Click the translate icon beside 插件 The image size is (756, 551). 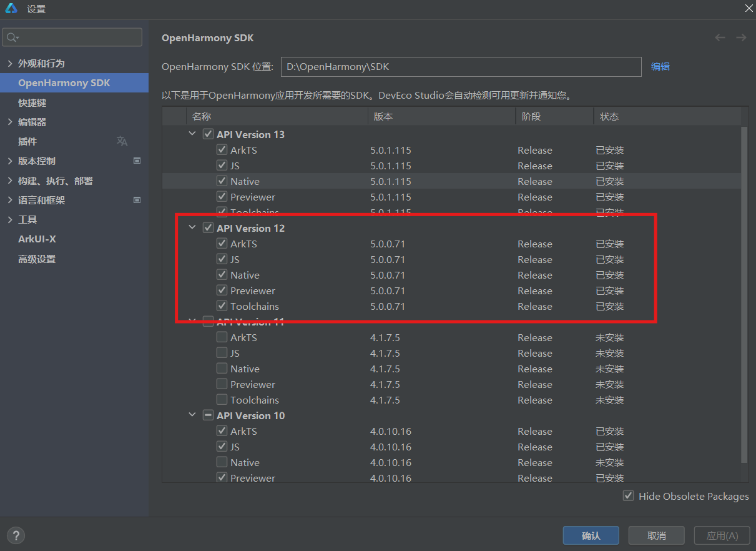122,141
